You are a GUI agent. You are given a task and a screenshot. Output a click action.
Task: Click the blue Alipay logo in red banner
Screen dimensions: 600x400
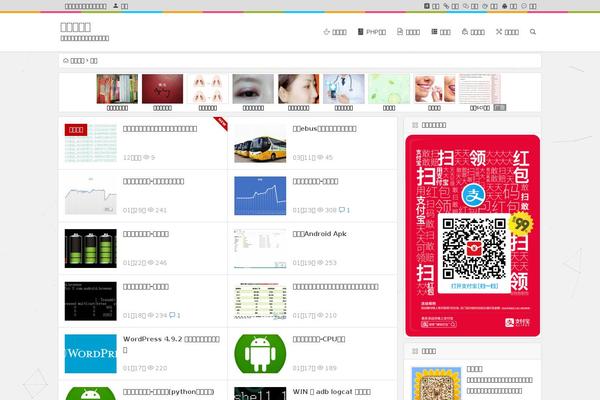click(473, 195)
